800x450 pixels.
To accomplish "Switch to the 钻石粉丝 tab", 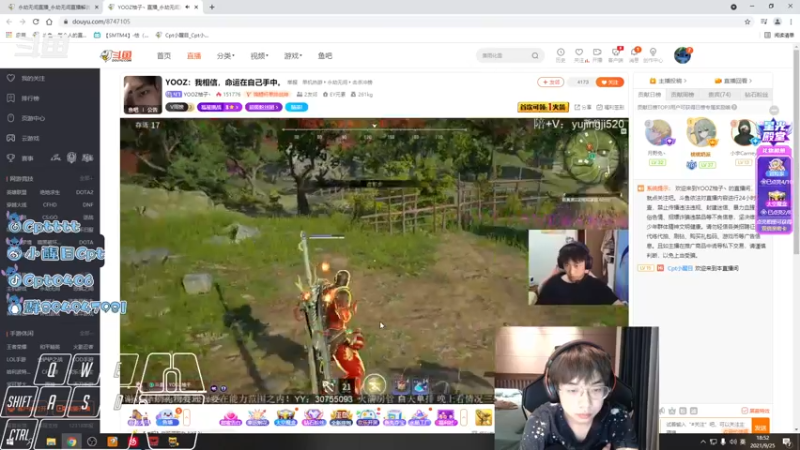I will tap(756, 95).
